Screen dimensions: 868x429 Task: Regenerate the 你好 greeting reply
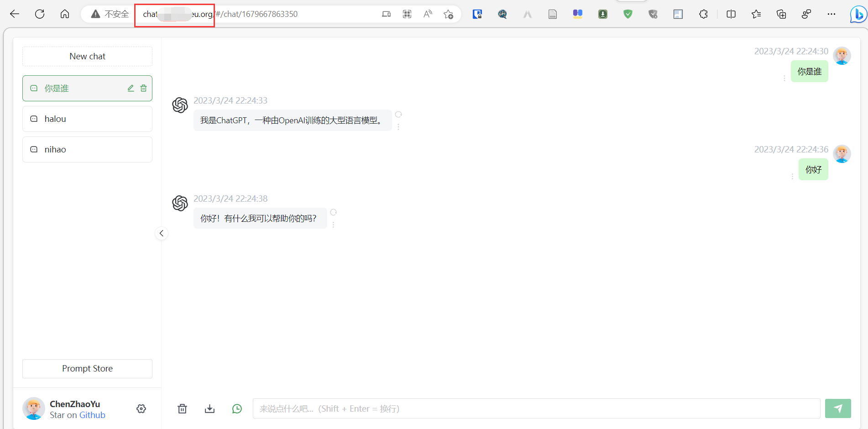click(334, 212)
